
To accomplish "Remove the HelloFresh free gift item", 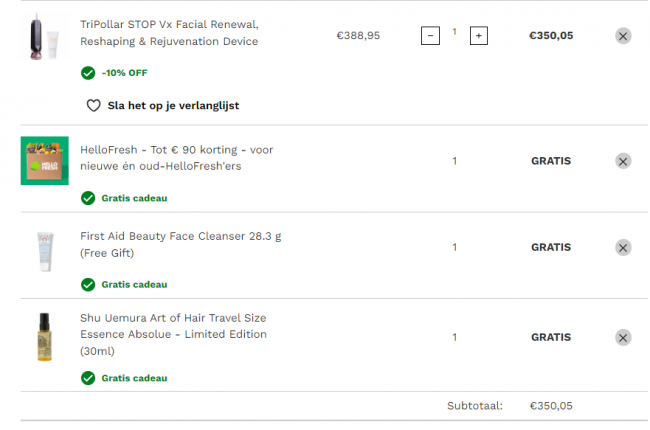I will (x=623, y=161).
